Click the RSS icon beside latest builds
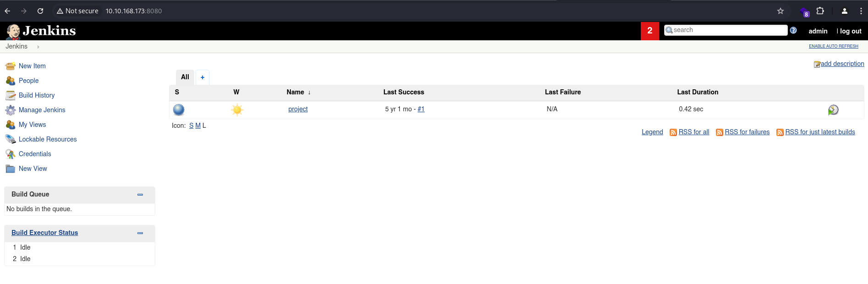This screenshot has height=284, width=868. click(x=780, y=132)
